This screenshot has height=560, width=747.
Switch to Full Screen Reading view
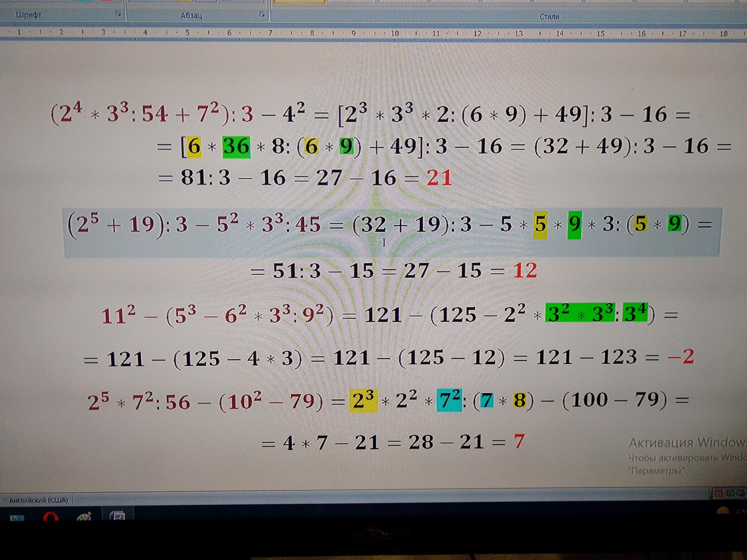(x=730, y=493)
